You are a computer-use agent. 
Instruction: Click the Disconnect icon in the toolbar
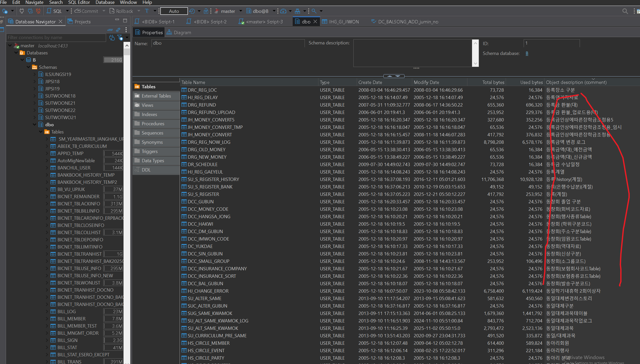pos(38,11)
